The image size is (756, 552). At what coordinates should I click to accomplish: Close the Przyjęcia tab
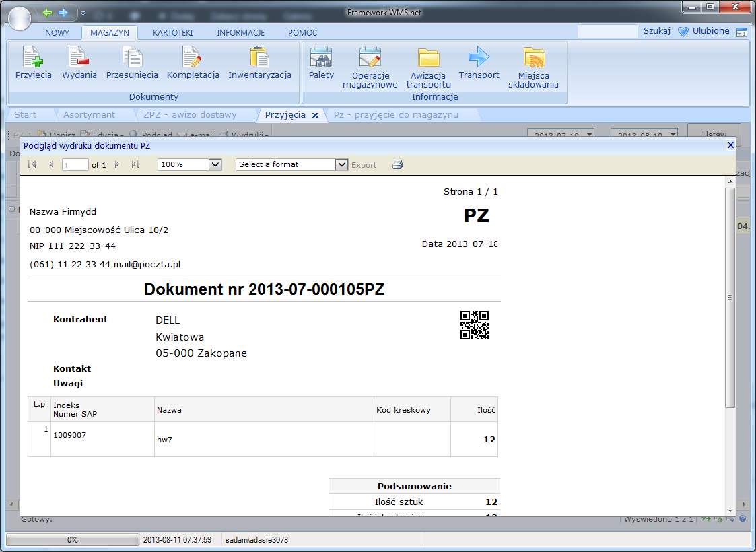315,115
